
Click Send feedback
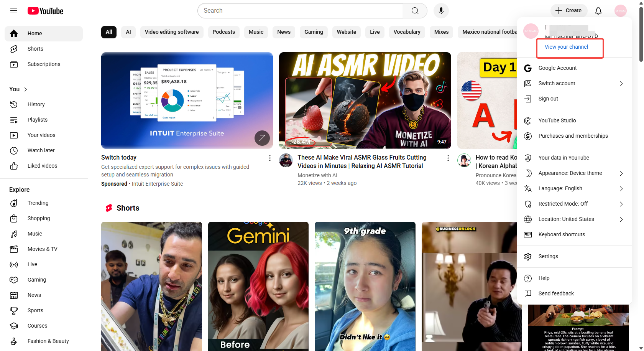(x=575, y=293)
